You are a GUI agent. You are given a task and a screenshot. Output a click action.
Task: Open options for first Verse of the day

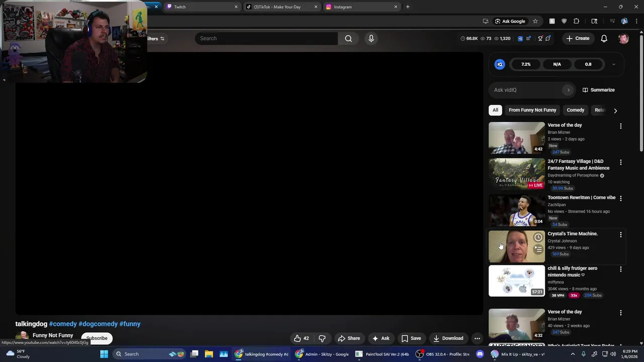(x=620, y=126)
